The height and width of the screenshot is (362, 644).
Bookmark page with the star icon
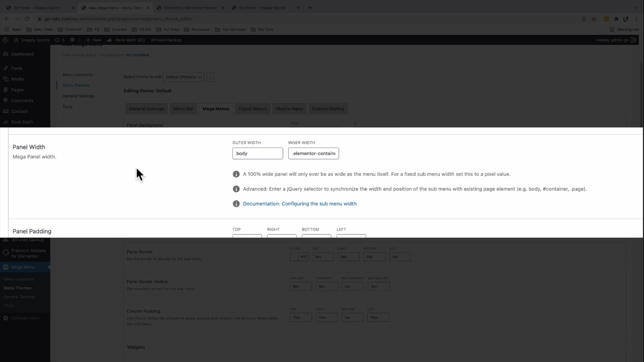tap(594, 19)
